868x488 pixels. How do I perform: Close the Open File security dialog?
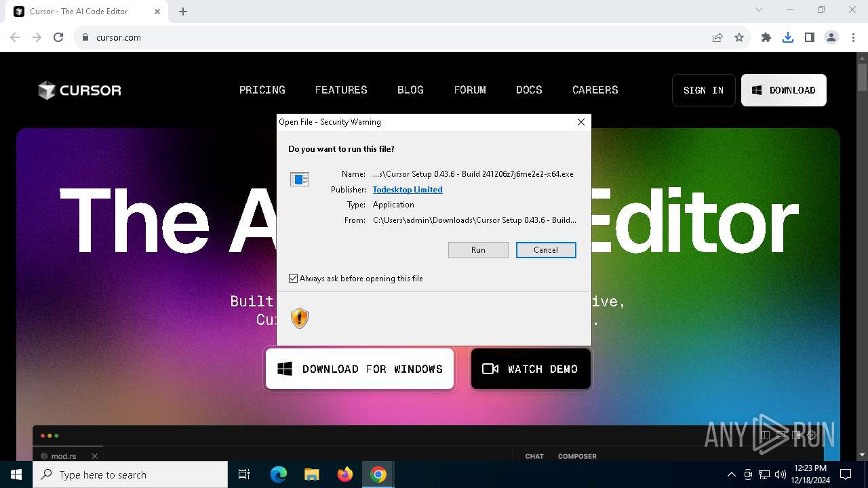click(x=580, y=122)
